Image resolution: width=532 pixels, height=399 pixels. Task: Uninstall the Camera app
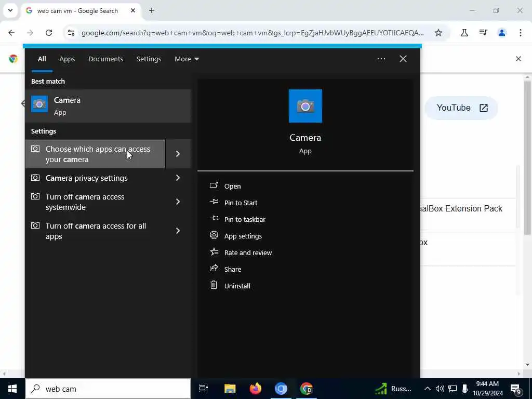pyautogui.click(x=237, y=286)
